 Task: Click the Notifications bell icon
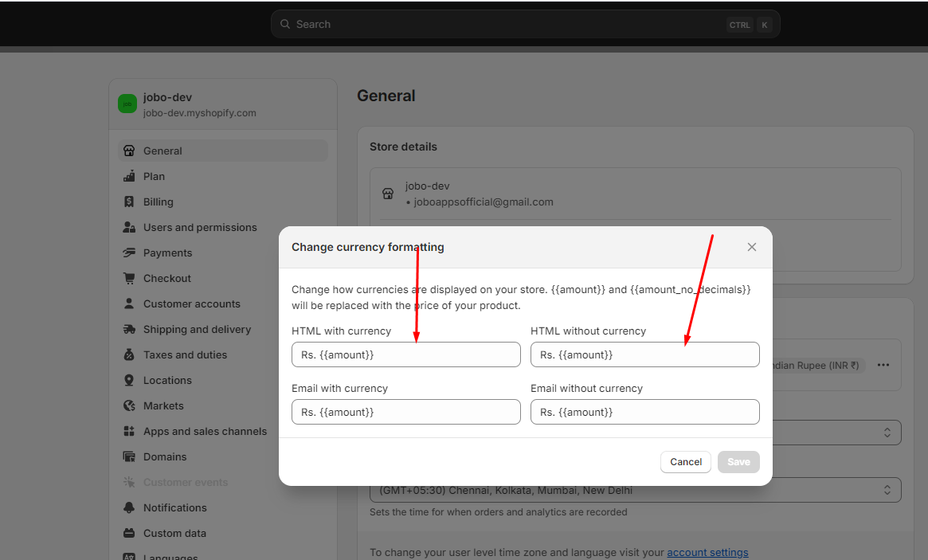point(129,507)
